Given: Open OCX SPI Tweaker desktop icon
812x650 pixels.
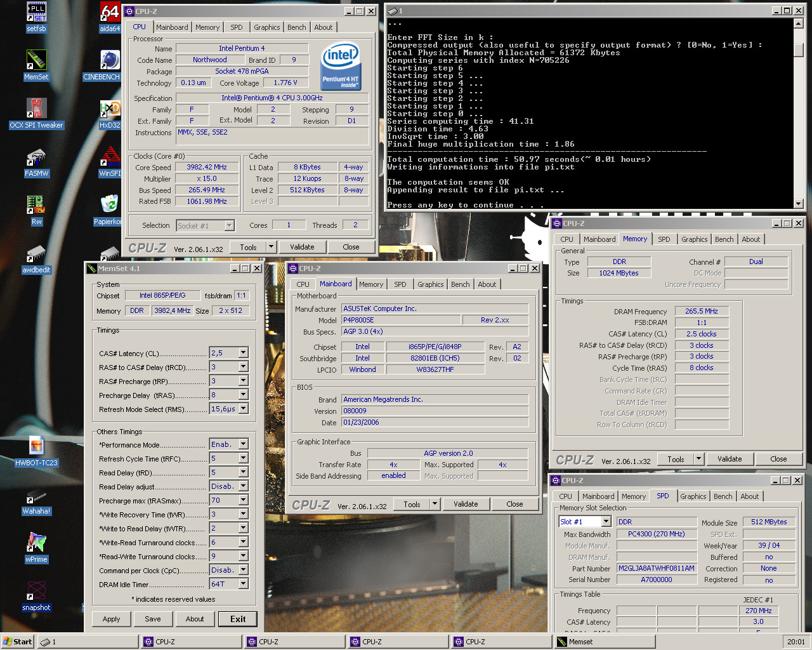Looking at the screenshot, I should (x=36, y=113).
